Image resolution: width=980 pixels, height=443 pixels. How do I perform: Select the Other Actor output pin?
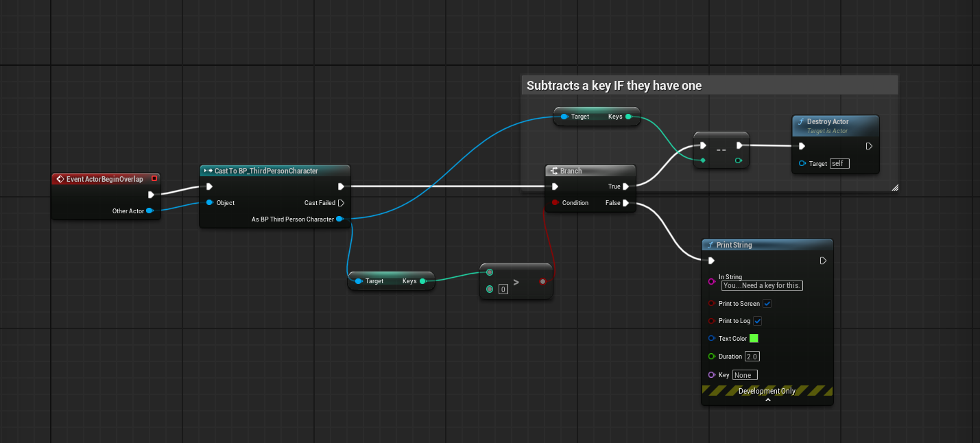point(150,211)
